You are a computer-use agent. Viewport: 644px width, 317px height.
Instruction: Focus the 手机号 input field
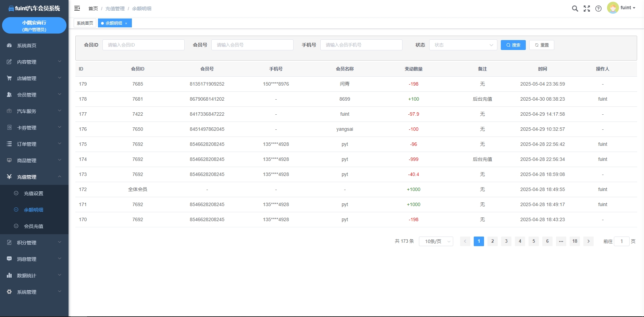point(361,45)
